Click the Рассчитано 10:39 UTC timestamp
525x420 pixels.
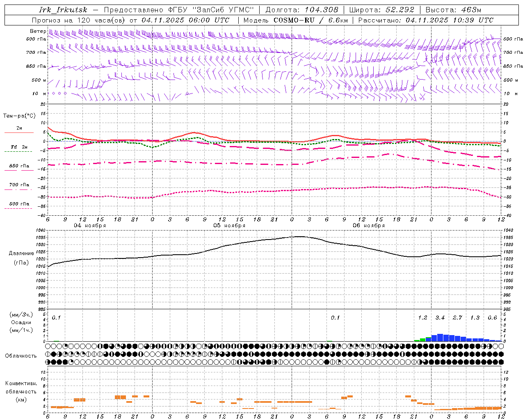[x=426, y=20]
